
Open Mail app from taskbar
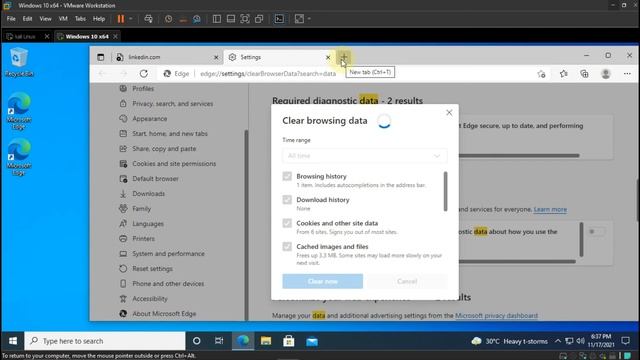[x=312, y=341]
